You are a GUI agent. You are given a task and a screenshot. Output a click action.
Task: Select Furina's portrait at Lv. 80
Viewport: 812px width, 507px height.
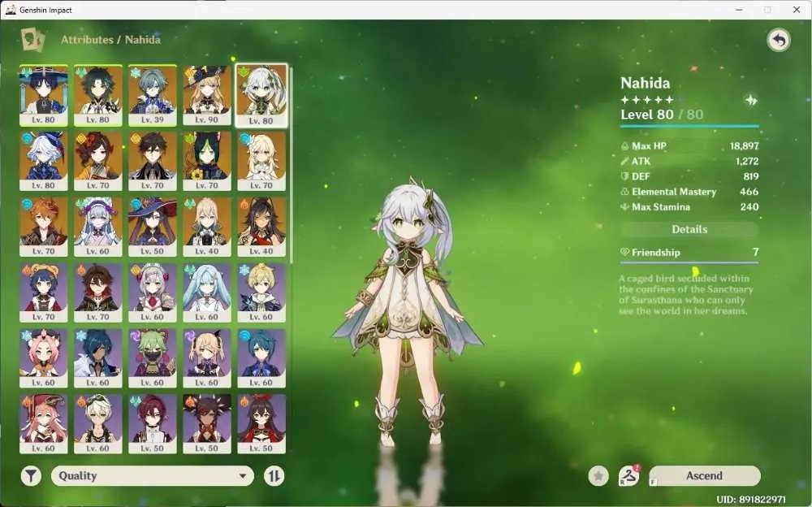pyautogui.click(x=44, y=161)
